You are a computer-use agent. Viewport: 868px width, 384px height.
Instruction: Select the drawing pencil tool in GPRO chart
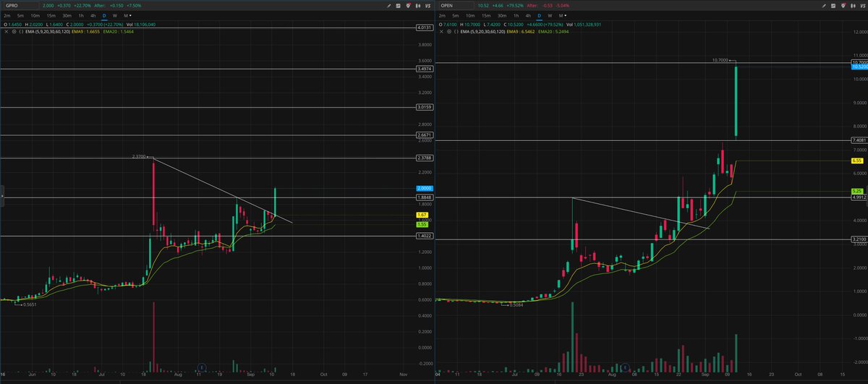click(388, 6)
